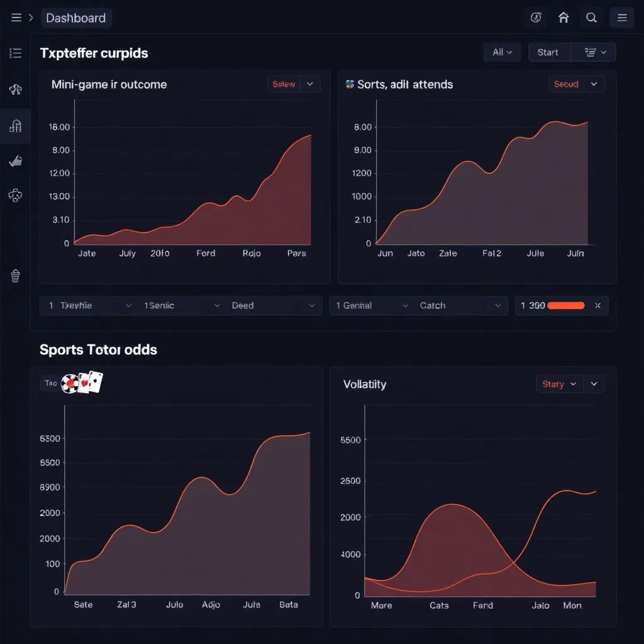The image size is (644, 644).
Task: Select the bar chart icon in sidebar
Action: click(x=16, y=126)
